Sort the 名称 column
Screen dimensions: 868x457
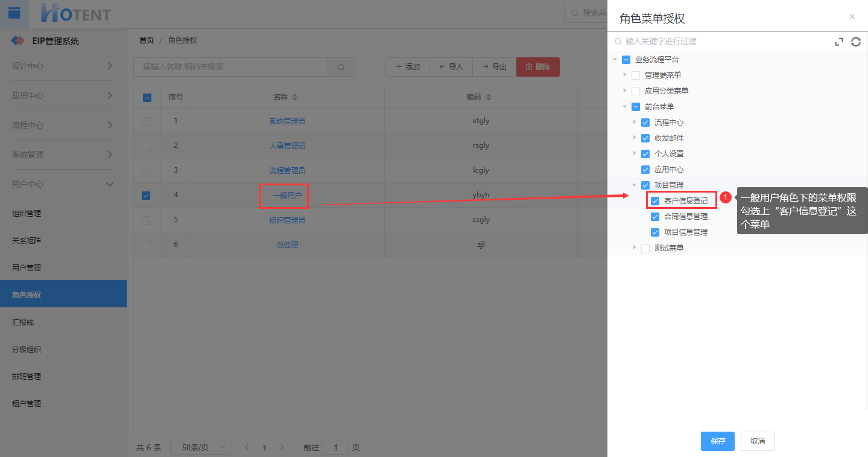pyautogui.click(x=295, y=97)
